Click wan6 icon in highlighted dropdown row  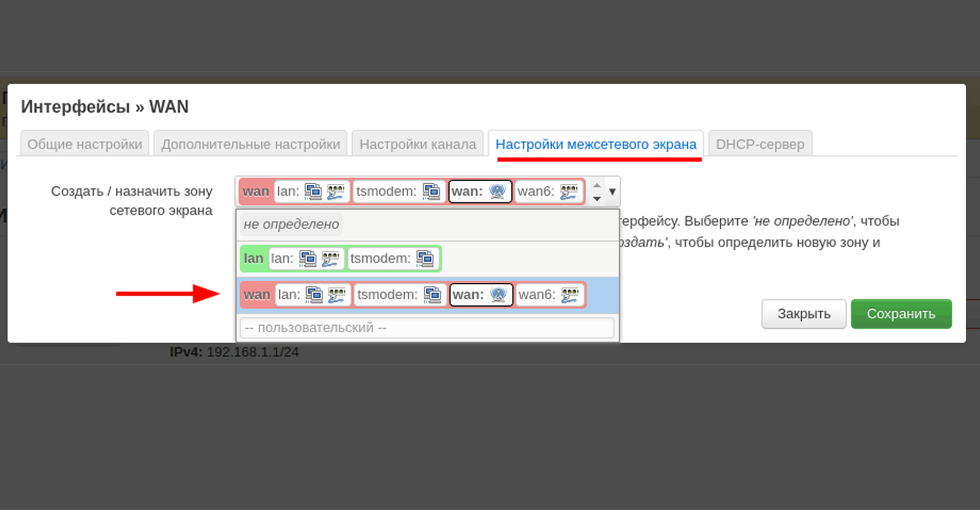[x=570, y=295]
